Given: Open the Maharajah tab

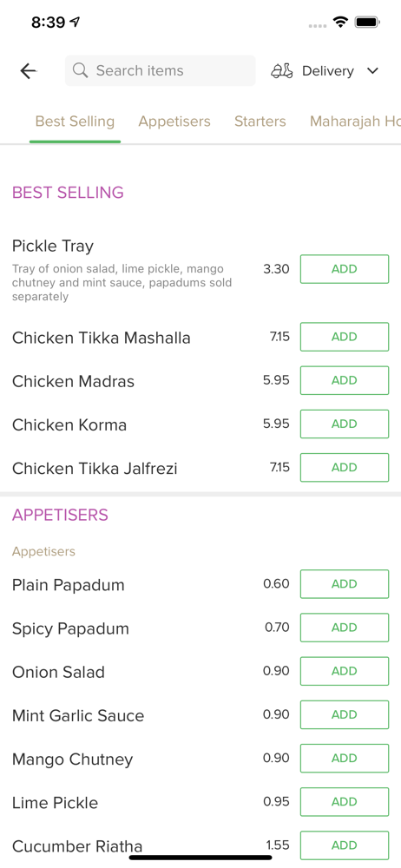Looking at the screenshot, I should (x=355, y=122).
